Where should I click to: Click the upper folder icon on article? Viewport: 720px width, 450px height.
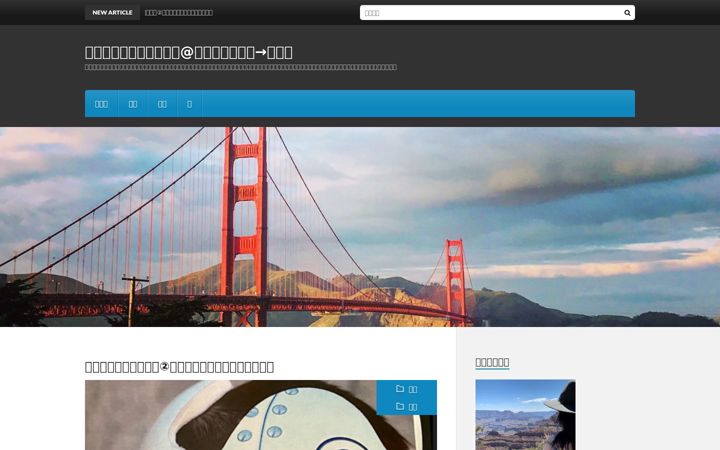400,389
